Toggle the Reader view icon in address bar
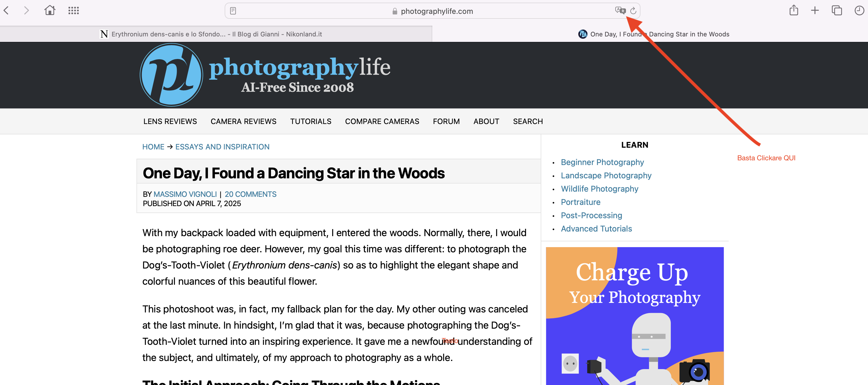Screen dimensions: 868x385 pos(233,11)
